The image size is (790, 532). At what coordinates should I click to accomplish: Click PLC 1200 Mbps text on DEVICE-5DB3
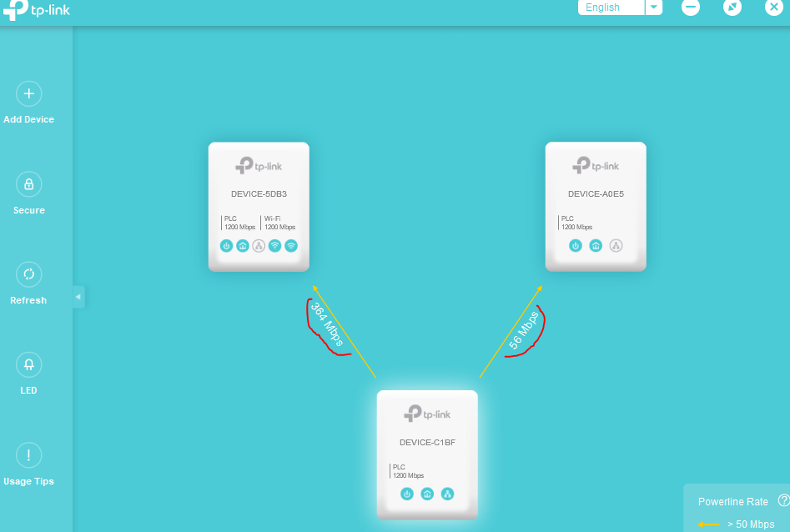click(x=239, y=223)
